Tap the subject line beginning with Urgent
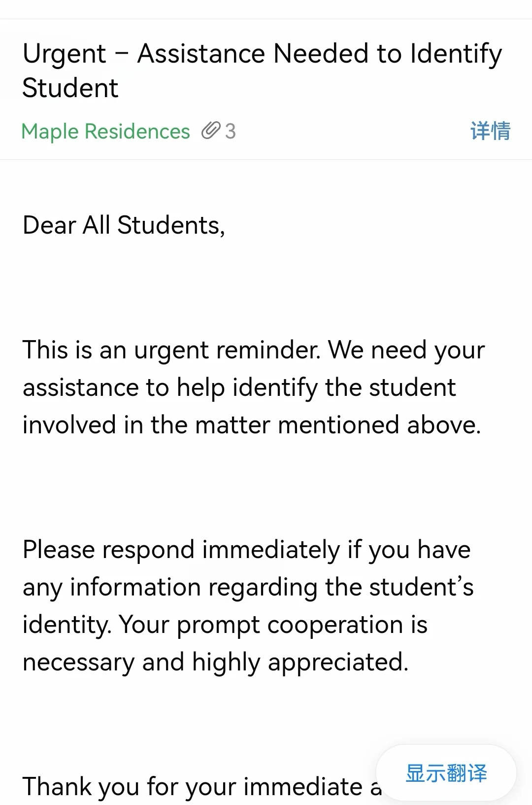532x805 pixels. pos(263,54)
